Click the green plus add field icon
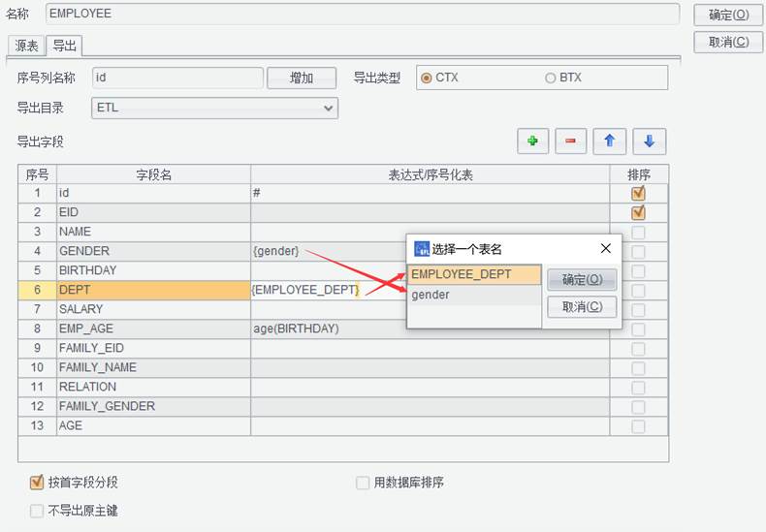 pos(532,141)
